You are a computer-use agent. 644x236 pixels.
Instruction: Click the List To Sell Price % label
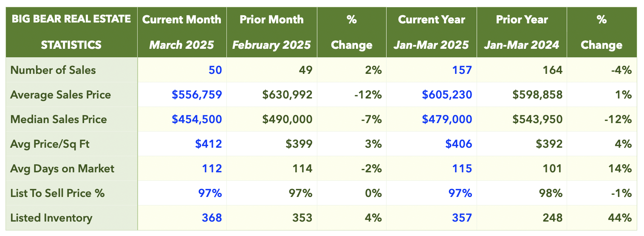(57, 193)
